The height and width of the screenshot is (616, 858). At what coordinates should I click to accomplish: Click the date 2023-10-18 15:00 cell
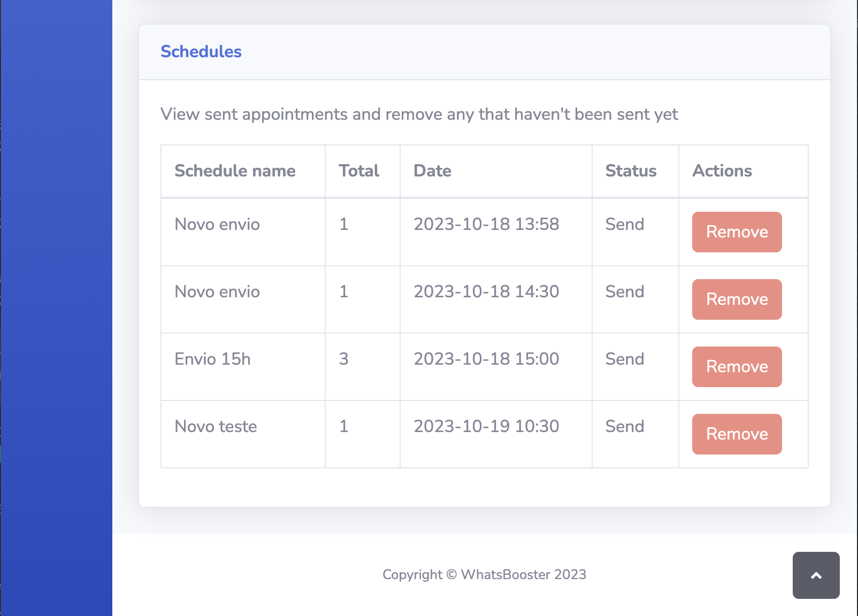[x=496, y=367]
